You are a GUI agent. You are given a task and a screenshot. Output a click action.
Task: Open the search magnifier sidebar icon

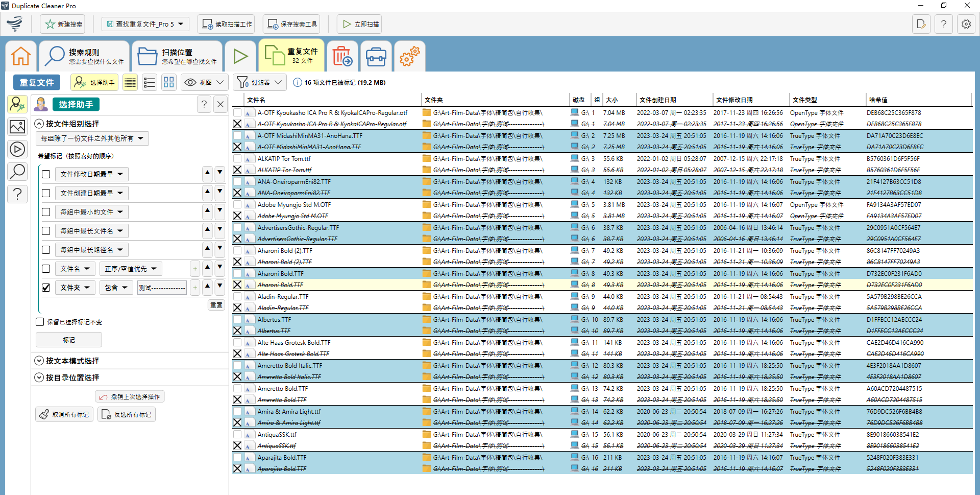[17, 172]
